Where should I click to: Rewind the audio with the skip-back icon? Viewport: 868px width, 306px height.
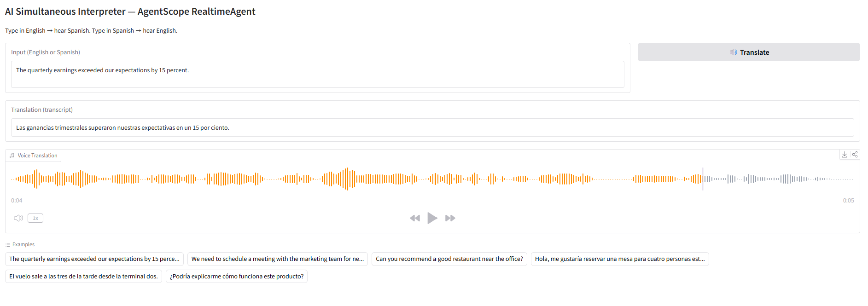pyautogui.click(x=415, y=218)
